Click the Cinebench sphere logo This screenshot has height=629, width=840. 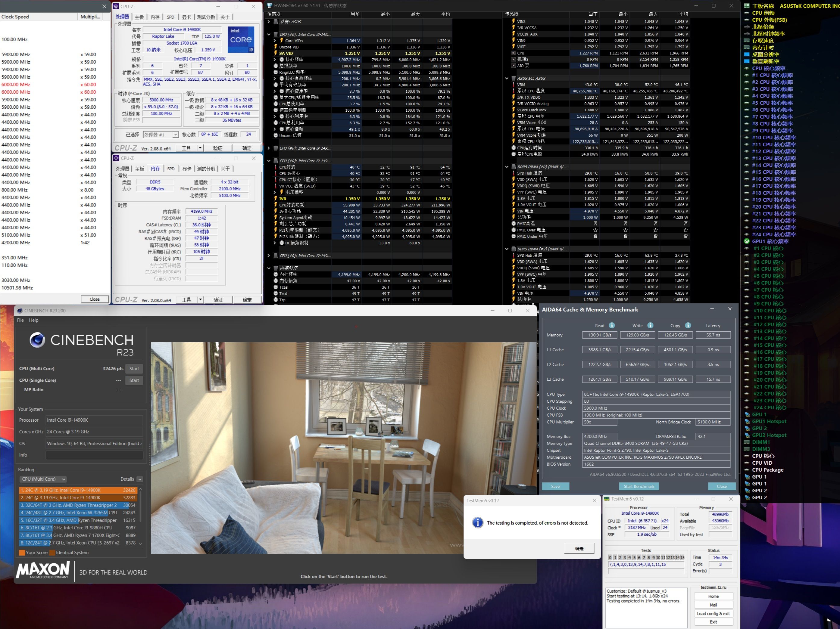pos(37,340)
